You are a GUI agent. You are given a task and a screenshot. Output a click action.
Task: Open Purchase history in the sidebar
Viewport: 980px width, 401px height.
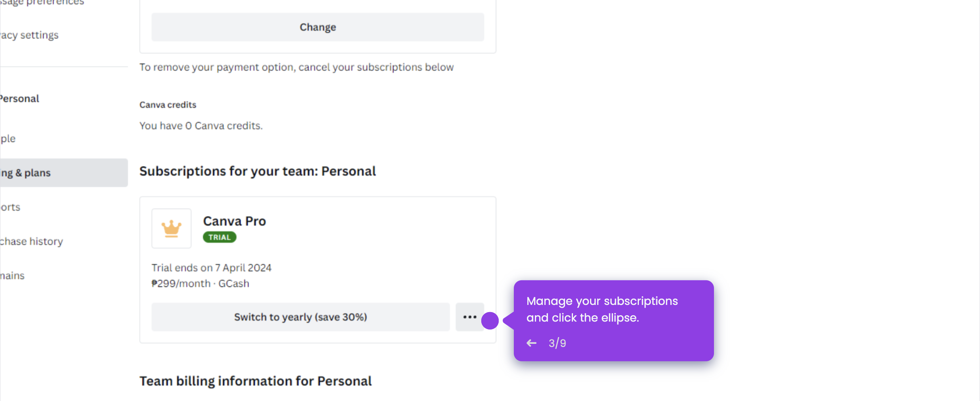31,241
